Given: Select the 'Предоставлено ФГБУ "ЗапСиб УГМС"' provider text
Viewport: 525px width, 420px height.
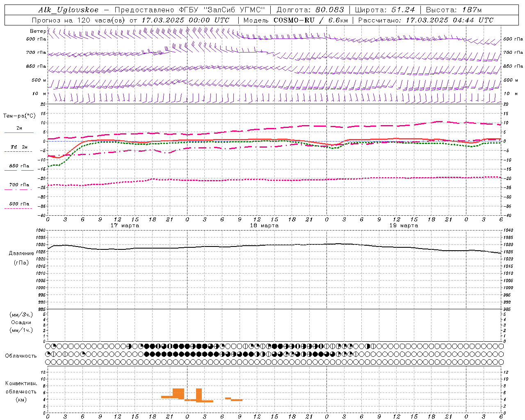Looking at the screenshot, I should pyautogui.click(x=190, y=10).
